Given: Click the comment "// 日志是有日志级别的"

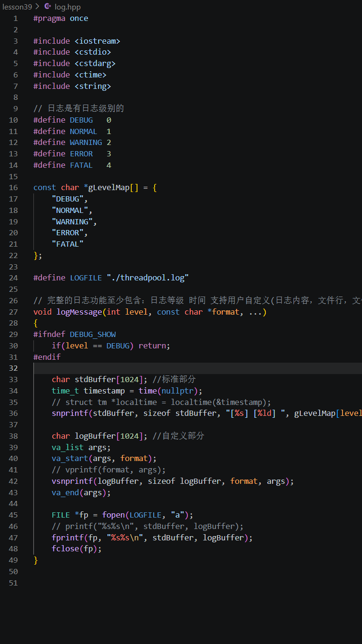Looking at the screenshot, I should coord(78,108).
